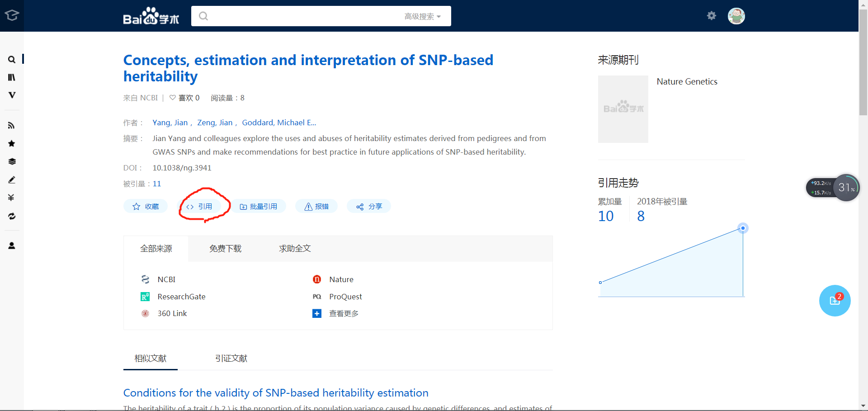This screenshot has height=411, width=868.
Task: Open user avatar profile menu
Action: (736, 16)
